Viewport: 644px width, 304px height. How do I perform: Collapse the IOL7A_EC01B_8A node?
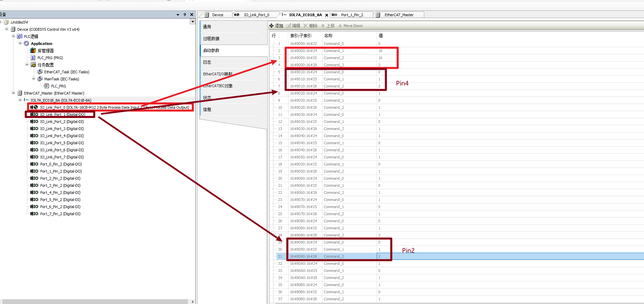coord(20,100)
